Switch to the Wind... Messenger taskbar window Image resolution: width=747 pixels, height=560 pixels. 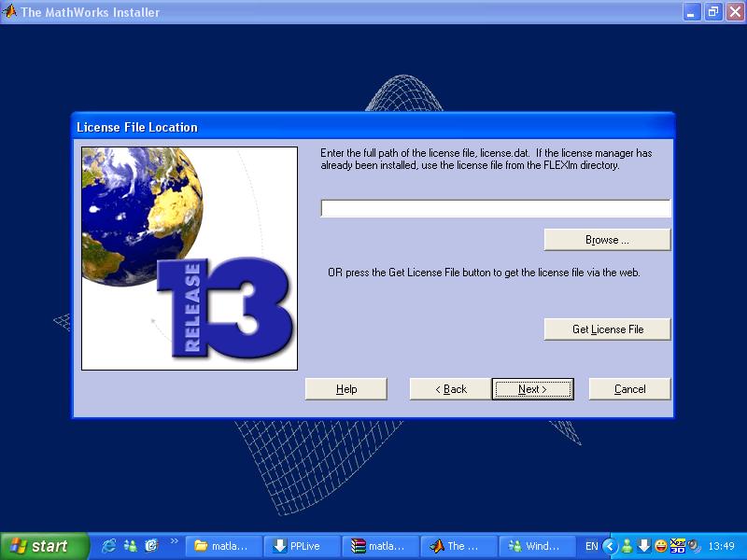(538, 546)
